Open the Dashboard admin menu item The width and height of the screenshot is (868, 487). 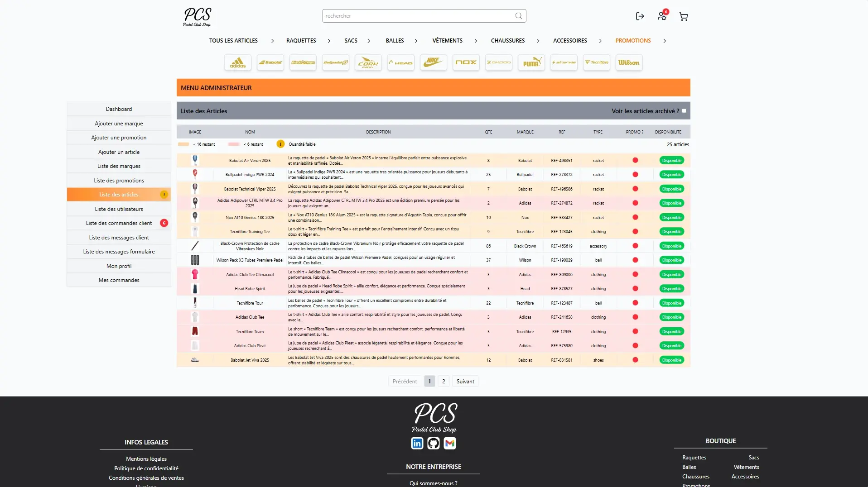coord(119,109)
